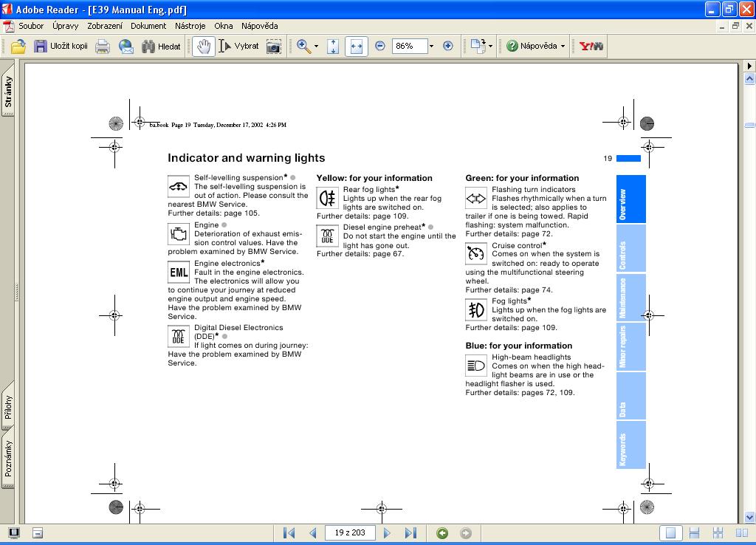Image resolution: width=756 pixels, height=545 pixels.
Task: Click the Open file folder icon
Action: tap(18, 46)
